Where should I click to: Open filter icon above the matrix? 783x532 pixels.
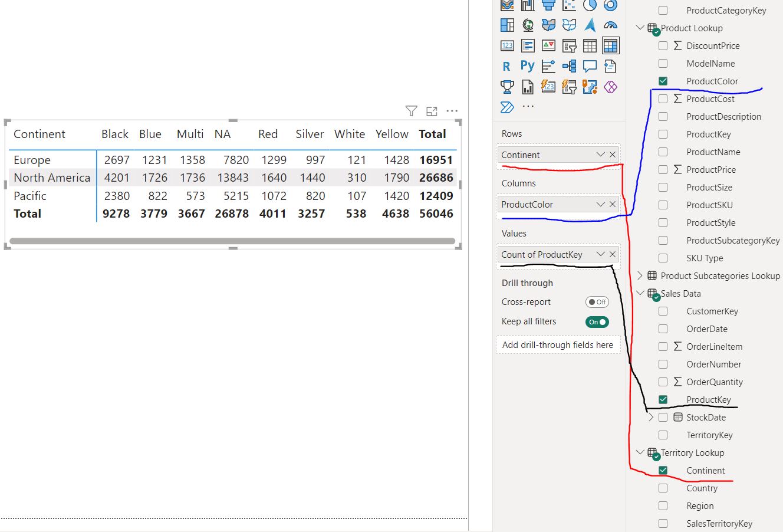point(412,111)
